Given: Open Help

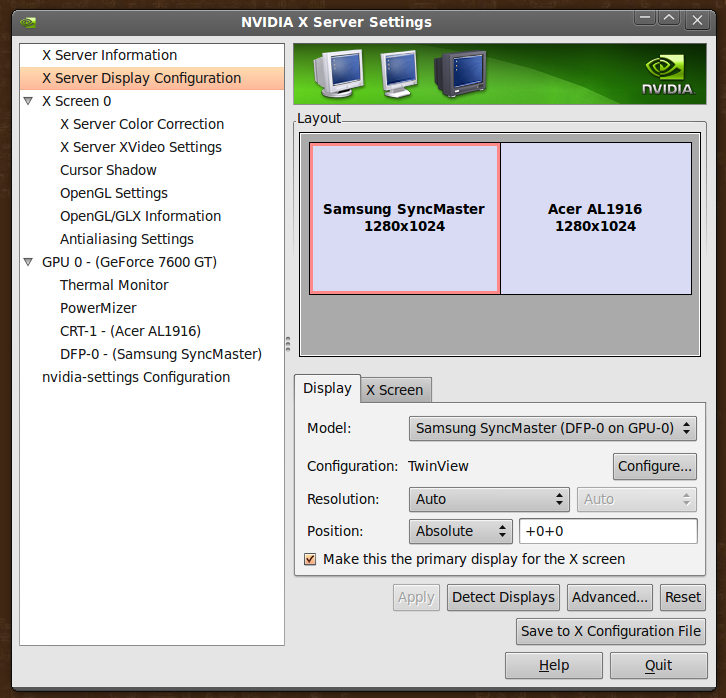Looking at the screenshot, I should pyautogui.click(x=554, y=666).
